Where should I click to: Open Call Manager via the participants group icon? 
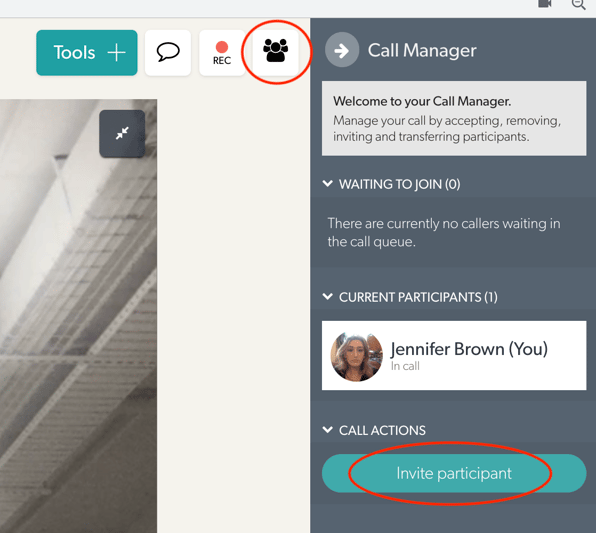pyautogui.click(x=276, y=52)
